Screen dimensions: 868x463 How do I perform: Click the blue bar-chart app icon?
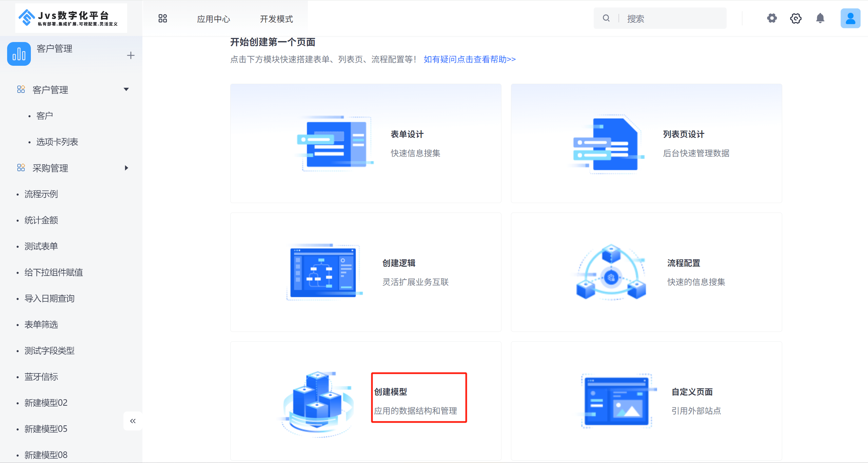[x=19, y=54]
